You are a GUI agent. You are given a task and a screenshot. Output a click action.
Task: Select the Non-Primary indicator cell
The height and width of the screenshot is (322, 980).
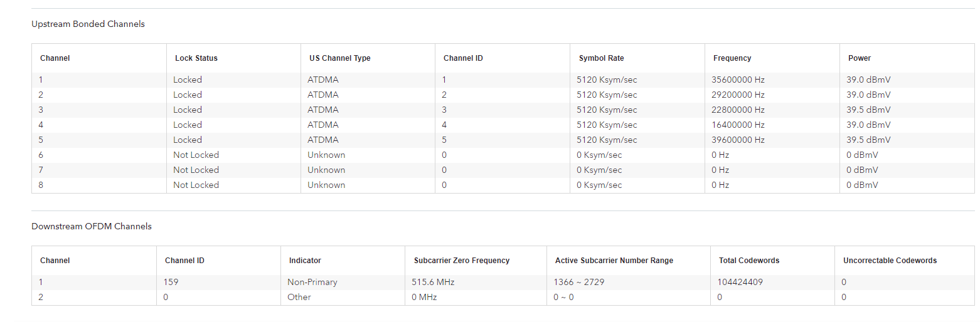pyautogui.click(x=312, y=282)
